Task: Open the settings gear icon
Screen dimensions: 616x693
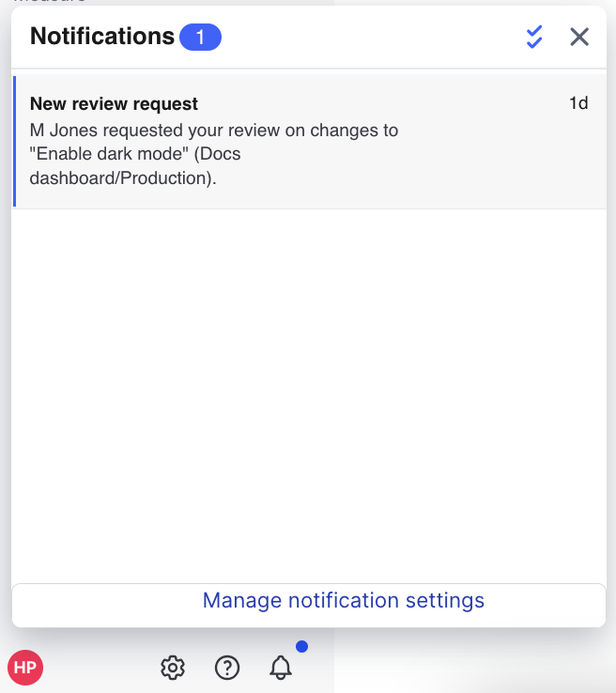Action: (172, 668)
